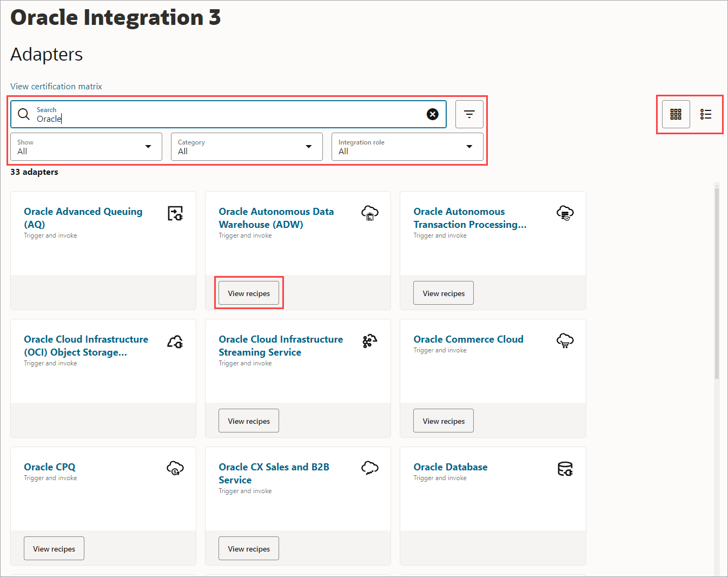Viewport: 728px width, 577px height.
Task: Click the OCI Object Storage adapter icon
Action: click(x=175, y=341)
